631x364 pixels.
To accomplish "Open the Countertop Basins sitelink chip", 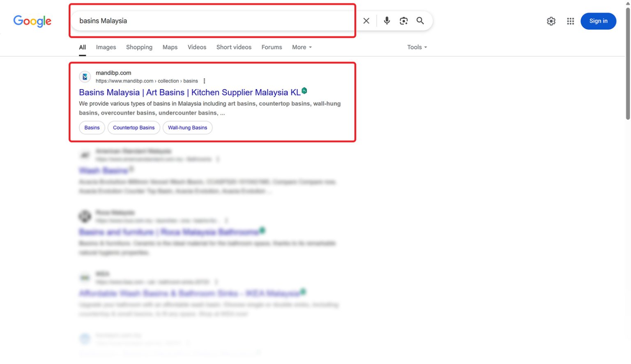I will (x=134, y=128).
